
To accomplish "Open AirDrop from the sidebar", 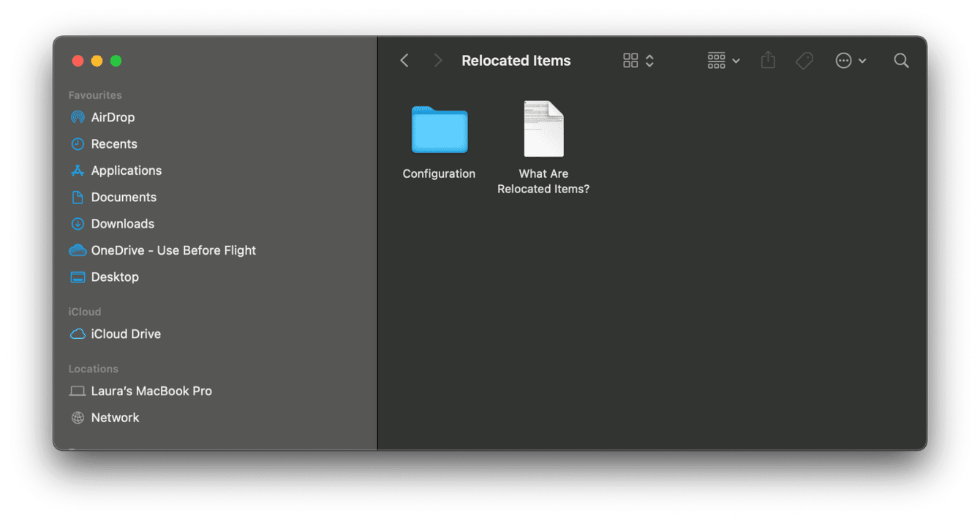I will (x=113, y=117).
